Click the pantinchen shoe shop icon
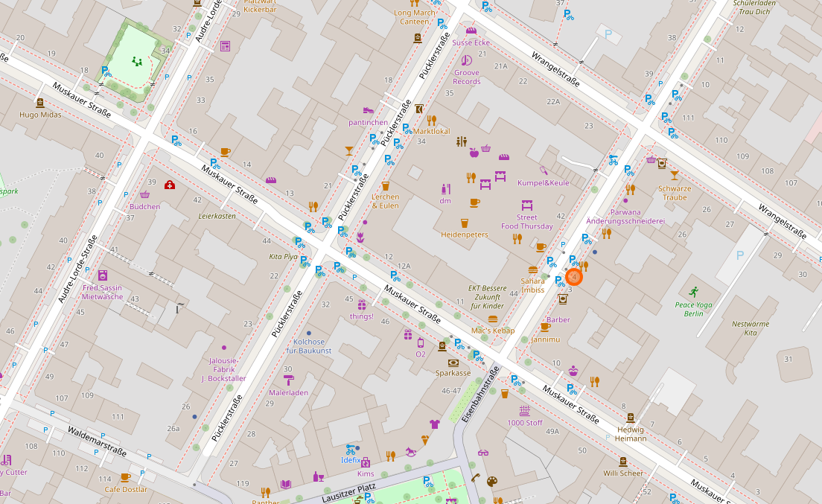 (x=369, y=110)
